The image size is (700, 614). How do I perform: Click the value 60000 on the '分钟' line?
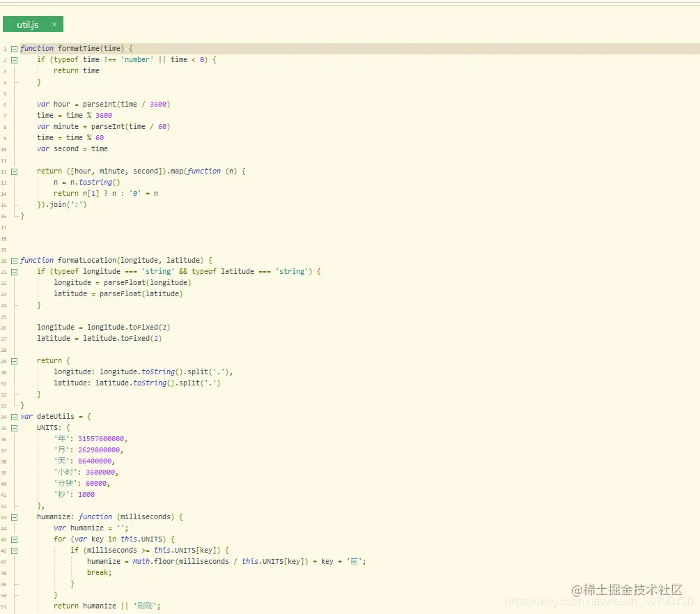click(96, 484)
